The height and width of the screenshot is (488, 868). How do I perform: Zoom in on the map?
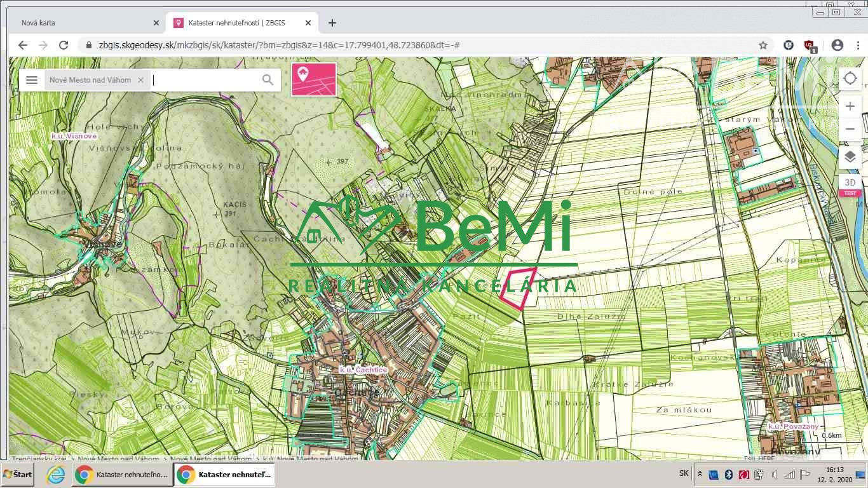coord(850,106)
